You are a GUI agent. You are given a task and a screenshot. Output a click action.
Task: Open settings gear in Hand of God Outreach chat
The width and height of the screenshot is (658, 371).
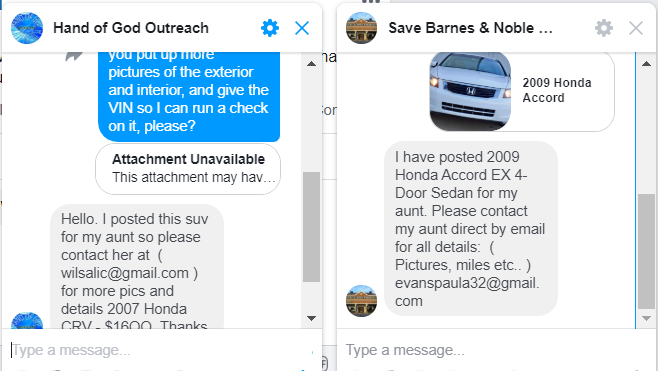pos(270,28)
